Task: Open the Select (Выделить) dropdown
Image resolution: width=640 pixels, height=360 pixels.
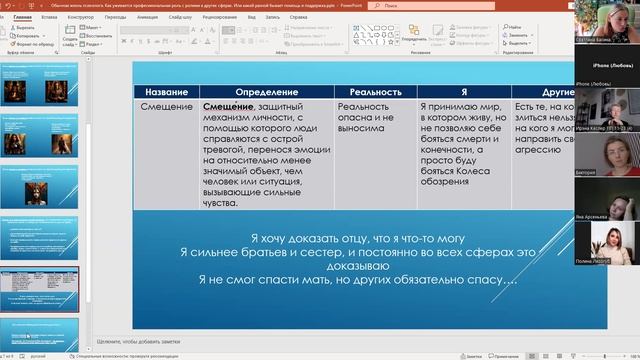Action: tap(517, 43)
